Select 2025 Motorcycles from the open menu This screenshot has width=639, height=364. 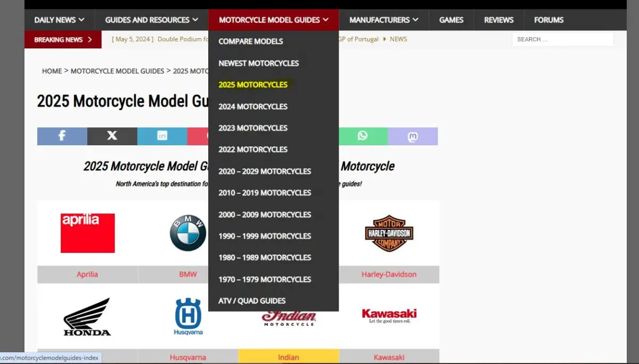point(253,84)
